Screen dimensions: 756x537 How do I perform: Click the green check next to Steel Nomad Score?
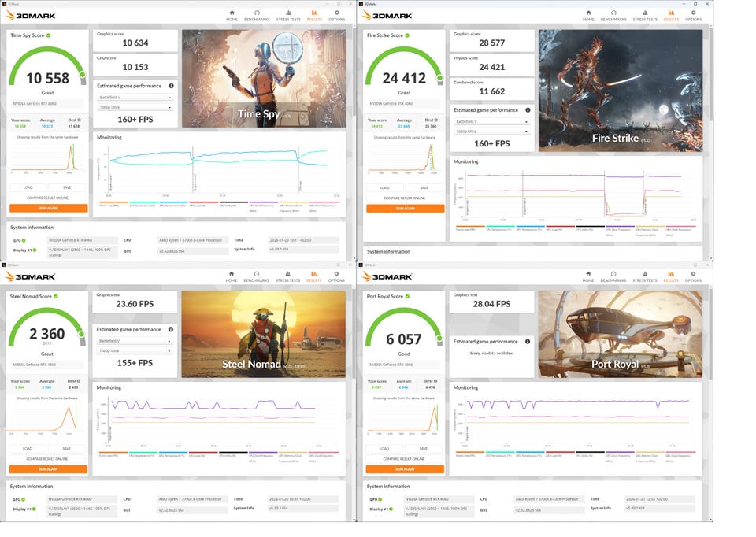(x=56, y=297)
